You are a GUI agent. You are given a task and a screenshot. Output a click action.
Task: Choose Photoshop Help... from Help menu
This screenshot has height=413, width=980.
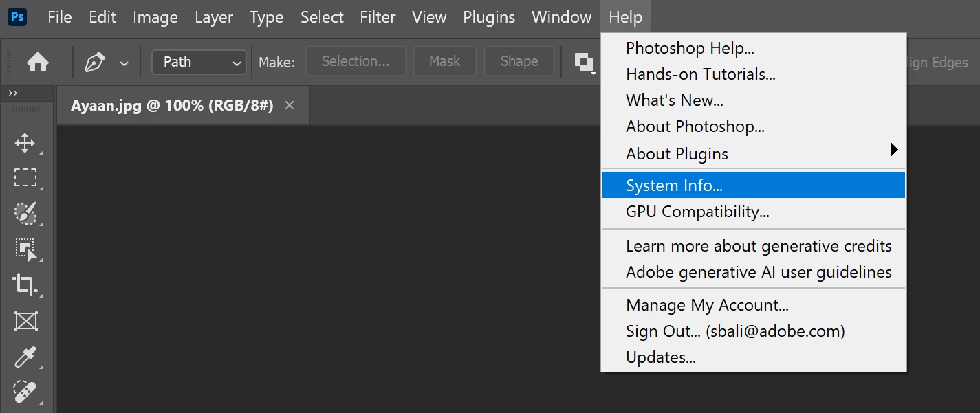[754, 48]
